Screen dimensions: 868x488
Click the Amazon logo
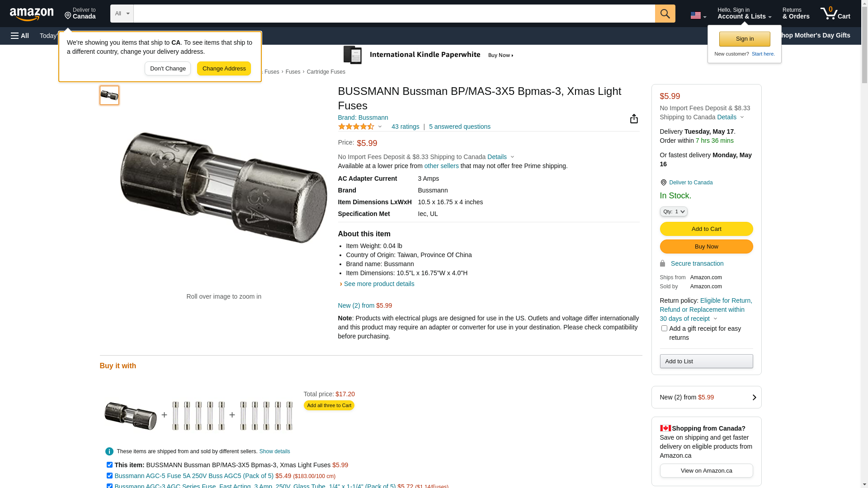[32, 14]
